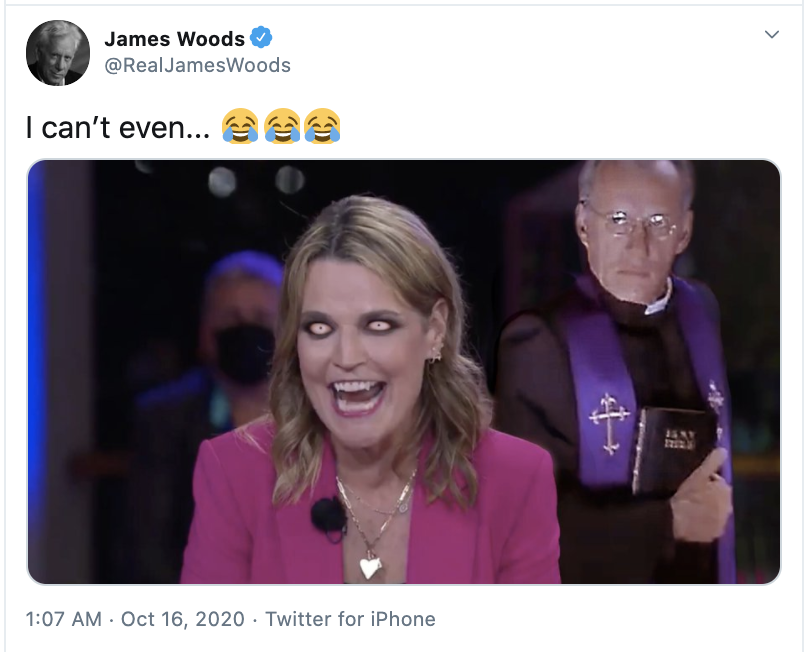Viewport: 804px width, 652px height.
Task: Click the first laughing-crying emoji
Action: coord(240,126)
